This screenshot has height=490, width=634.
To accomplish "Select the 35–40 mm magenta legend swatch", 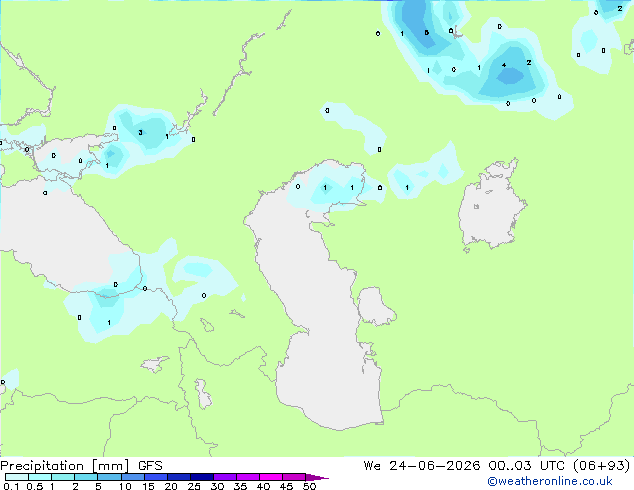I will tap(248, 477).
